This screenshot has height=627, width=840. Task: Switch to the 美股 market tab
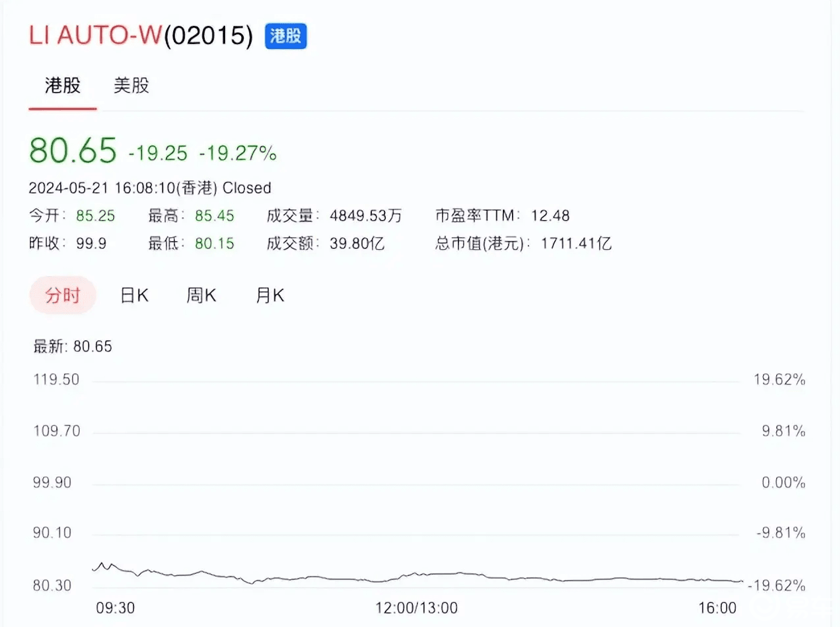131,85
